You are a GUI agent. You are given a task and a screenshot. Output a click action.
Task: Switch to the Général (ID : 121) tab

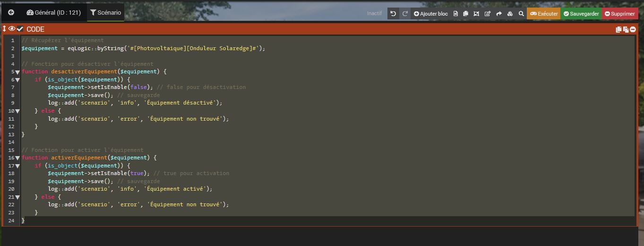click(53, 13)
